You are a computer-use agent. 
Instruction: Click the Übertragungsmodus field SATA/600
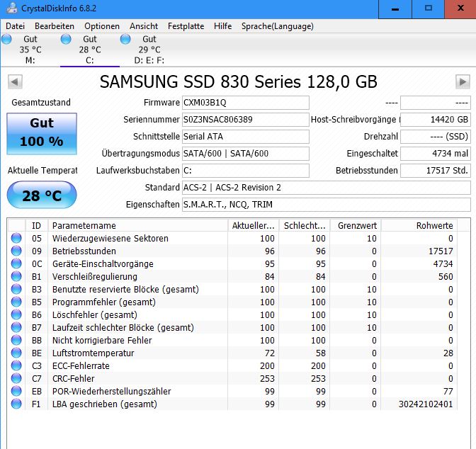246,154
